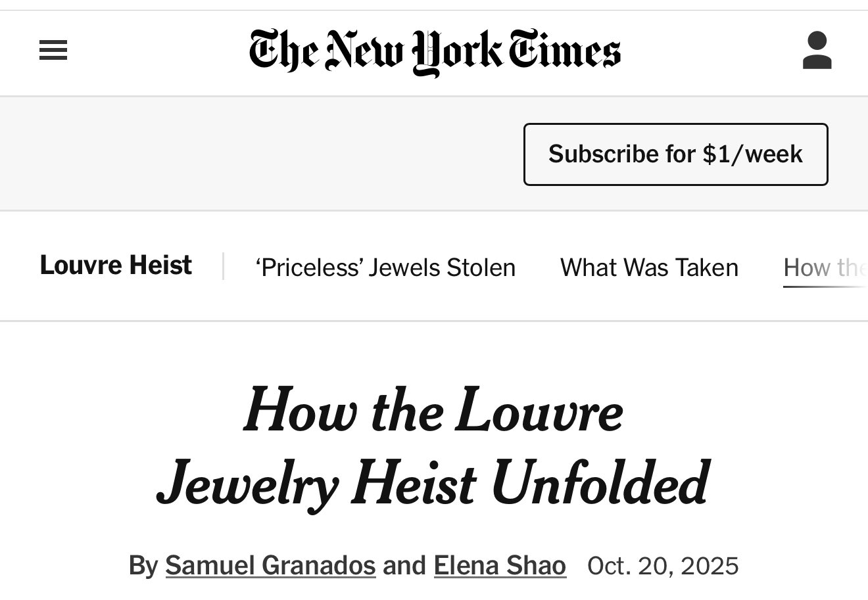Click The New York Times logo
Image resolution: width=868 pixels, height=600 pixels.
click(x=434, y=51)
